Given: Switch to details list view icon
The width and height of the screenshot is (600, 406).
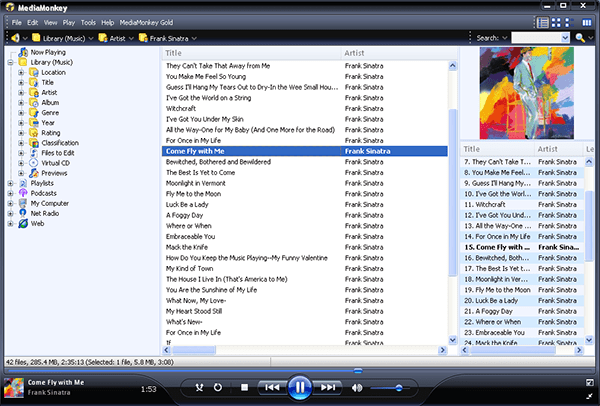Looking at the screenshot, I should pos(543,23).
